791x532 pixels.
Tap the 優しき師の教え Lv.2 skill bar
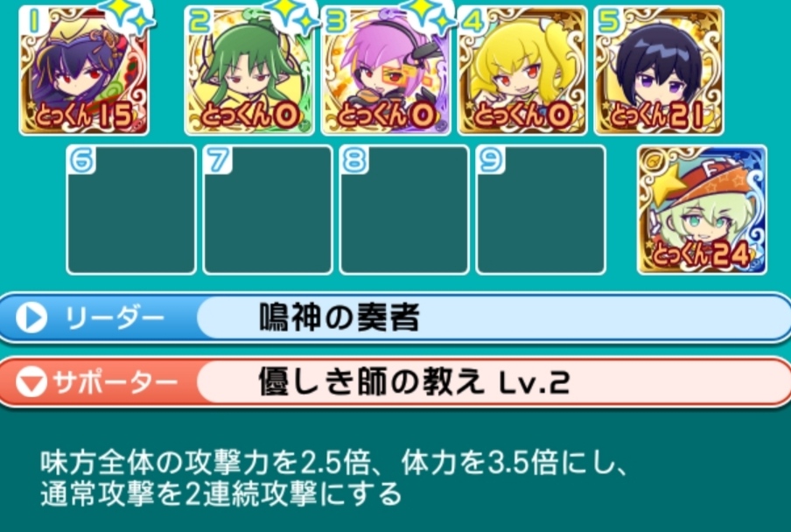[x=395, y=382]
